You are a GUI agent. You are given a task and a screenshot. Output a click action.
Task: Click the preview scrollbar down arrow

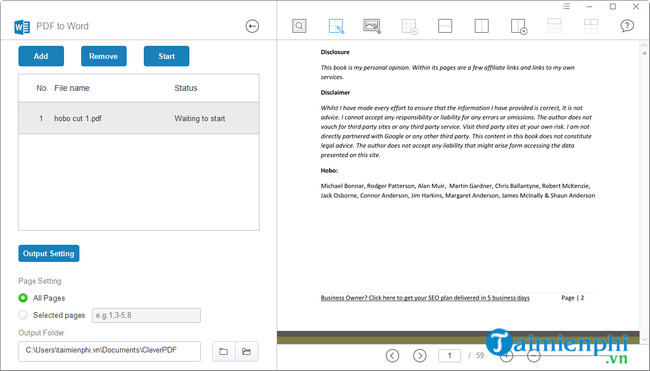coord(644,339)
